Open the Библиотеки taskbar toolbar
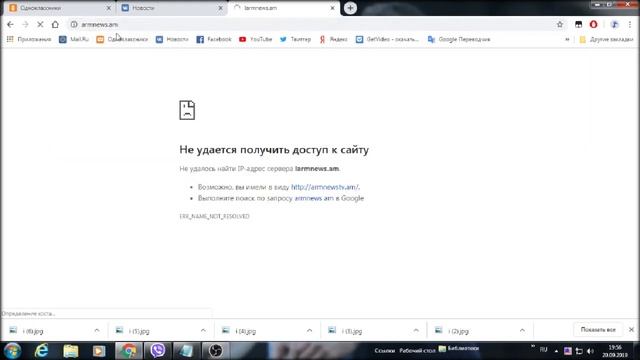Screen dimensions: 640x360 tap(459, 349)
